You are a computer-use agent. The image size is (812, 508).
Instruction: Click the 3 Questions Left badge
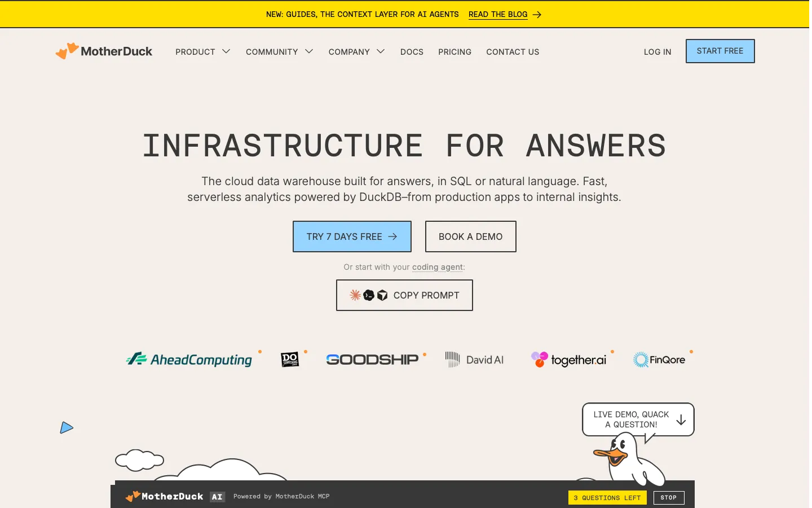tap(607, 498)
